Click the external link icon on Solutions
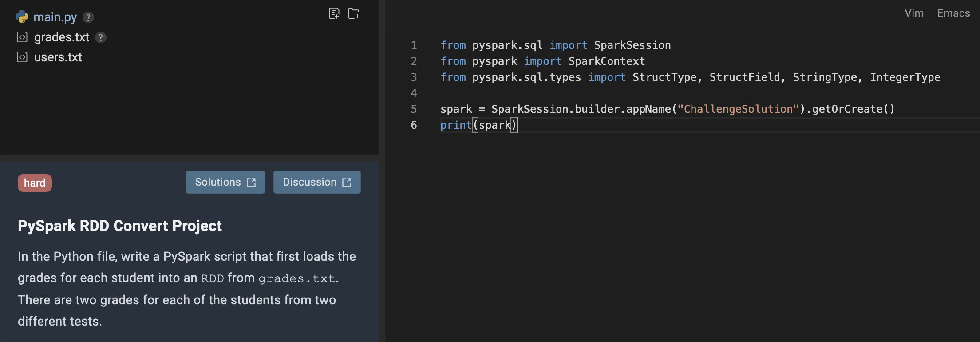Image resolution: width=980 pixels, height=342 pixels. (251, 183)
